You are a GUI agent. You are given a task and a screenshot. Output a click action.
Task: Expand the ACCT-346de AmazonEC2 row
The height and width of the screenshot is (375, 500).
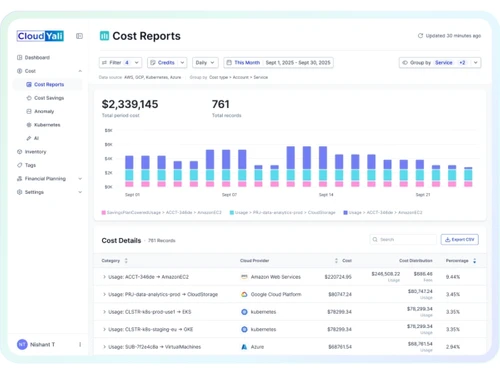104,277
